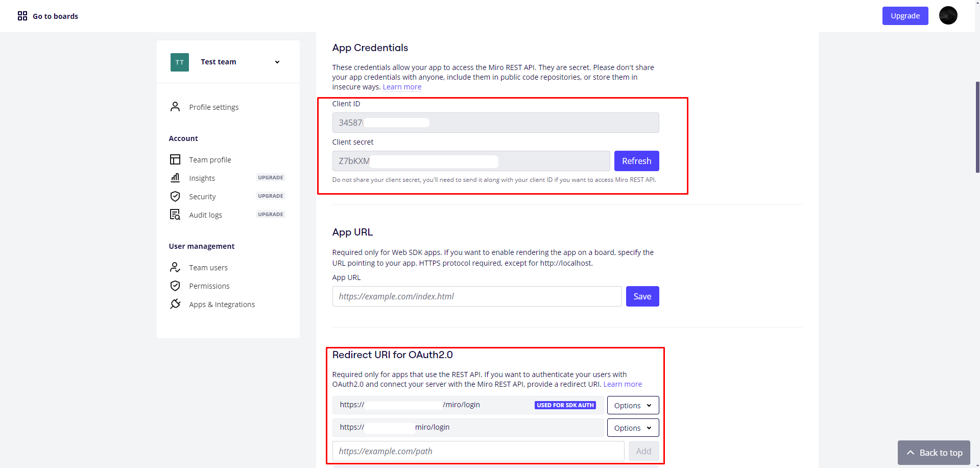Click the Security shield icon
This screenshot has width=980, height=468.
175,196
